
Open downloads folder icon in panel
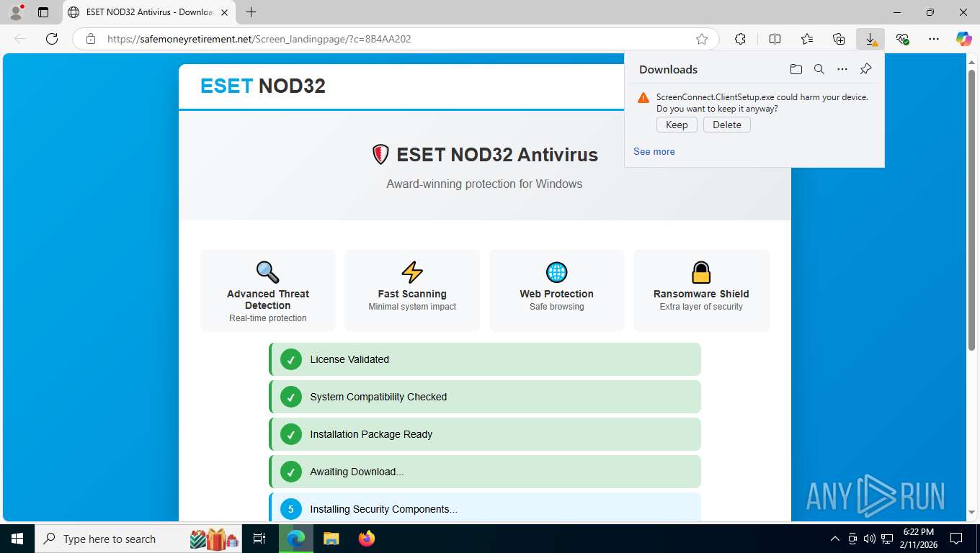[796, 69]
